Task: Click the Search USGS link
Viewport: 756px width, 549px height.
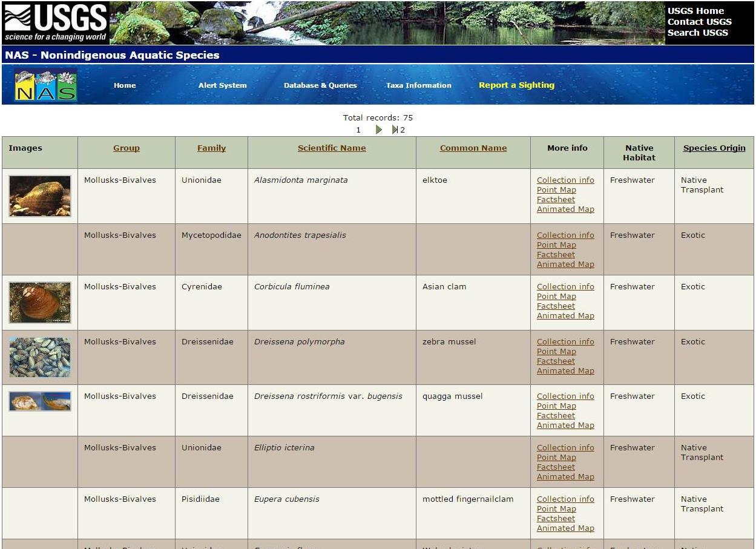Action: click(x=697, y=33)
